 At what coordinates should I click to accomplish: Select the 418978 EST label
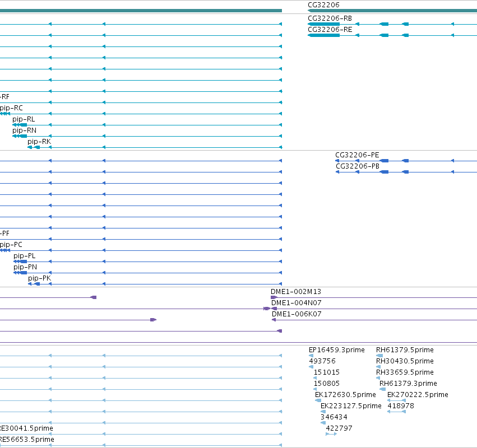(401, 406)
